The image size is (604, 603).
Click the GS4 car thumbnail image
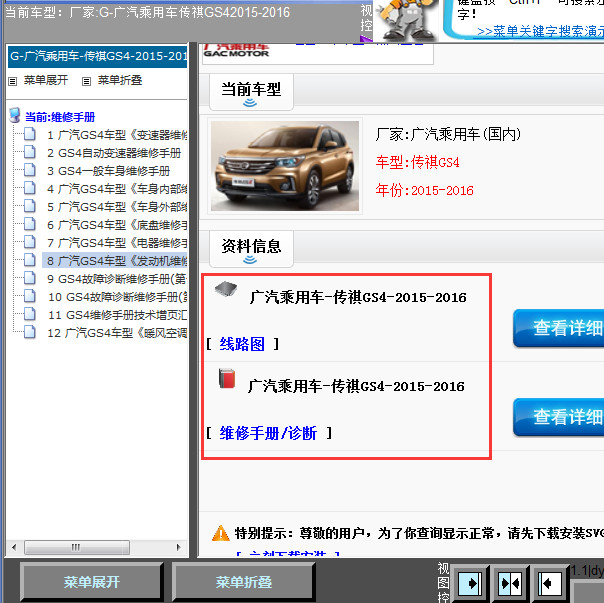tap(285, 166)
